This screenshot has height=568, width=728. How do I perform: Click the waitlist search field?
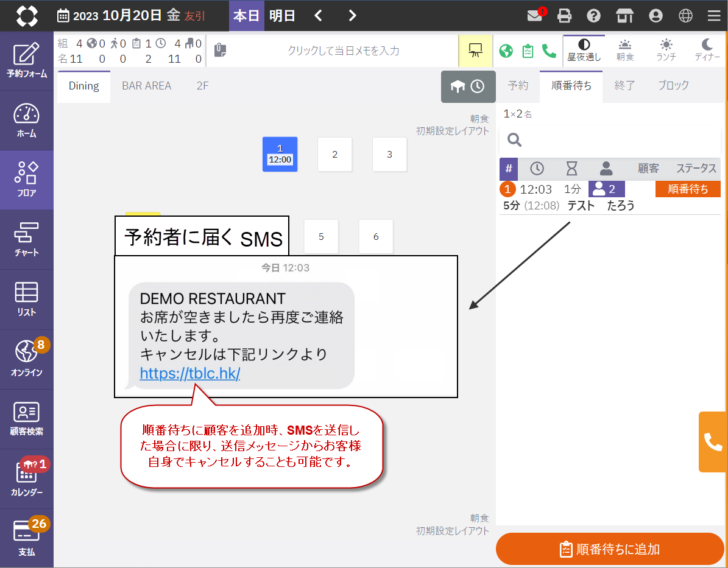[609, 141]
